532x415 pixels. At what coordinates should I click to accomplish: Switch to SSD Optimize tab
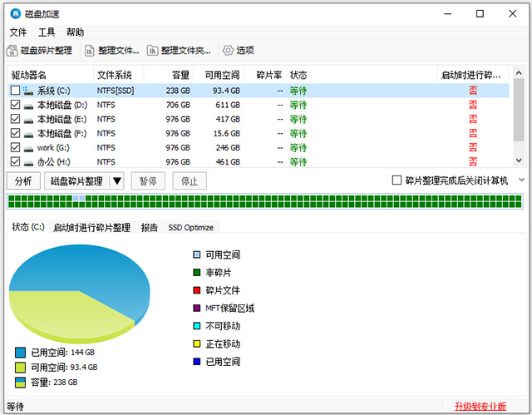(191, 227)
